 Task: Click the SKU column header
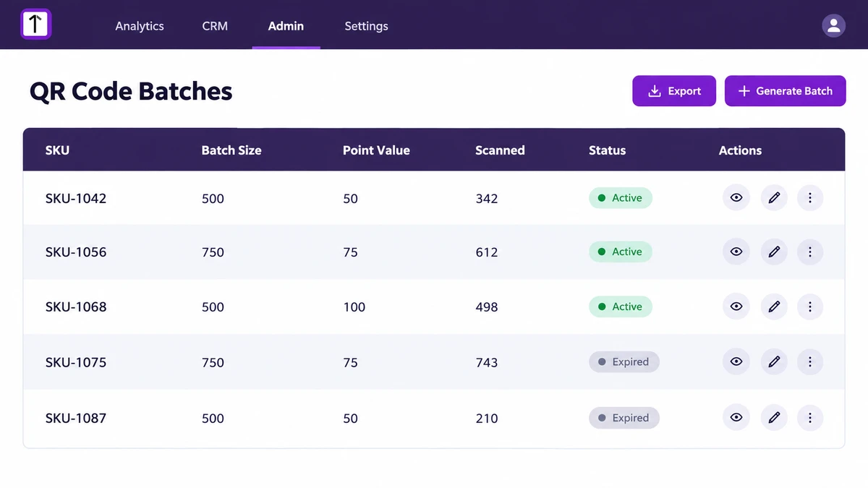(x=57, y=150)
